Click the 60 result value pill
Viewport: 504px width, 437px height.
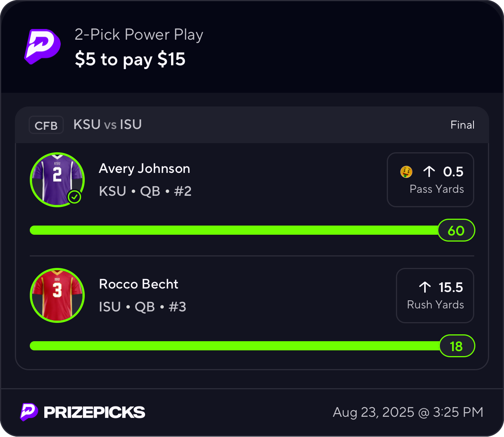coord(456,231)
